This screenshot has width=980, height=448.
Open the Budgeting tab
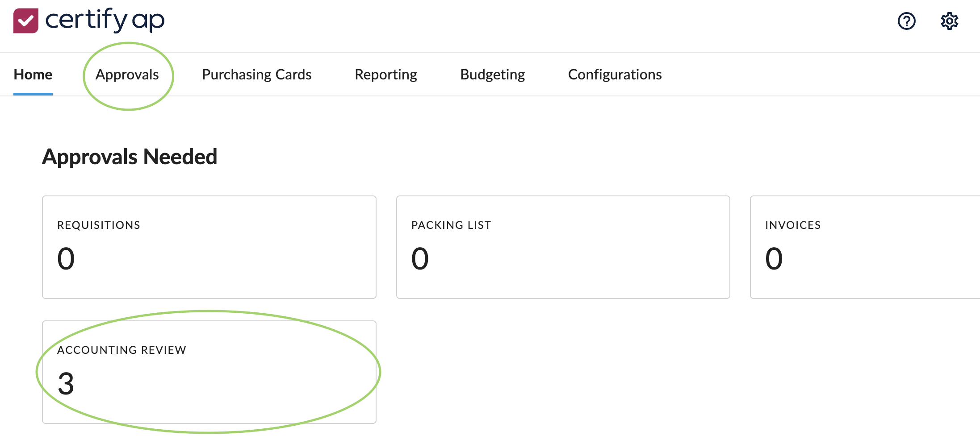click(492, 75)
